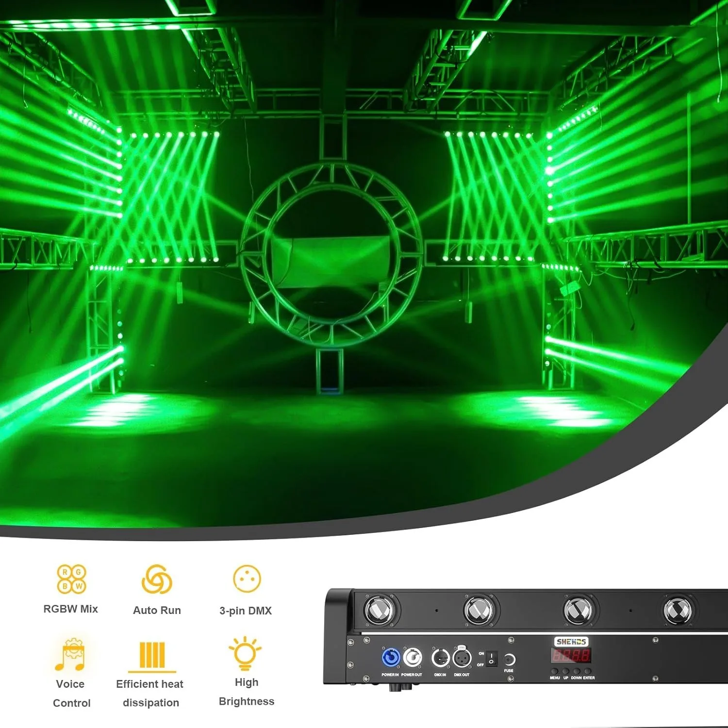Click the "3-pin DMX" label
The height and width of the screenshot is (728, 728).
click(246, 611)
